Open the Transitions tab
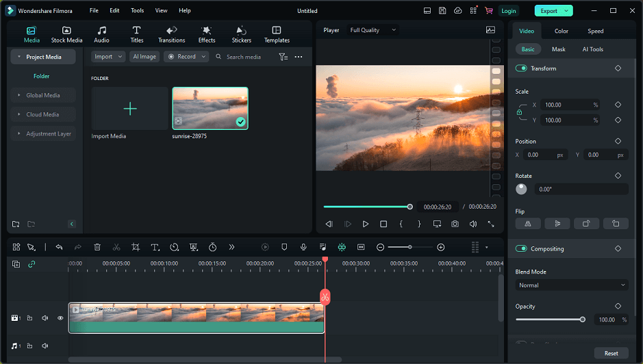 point(171,34)
